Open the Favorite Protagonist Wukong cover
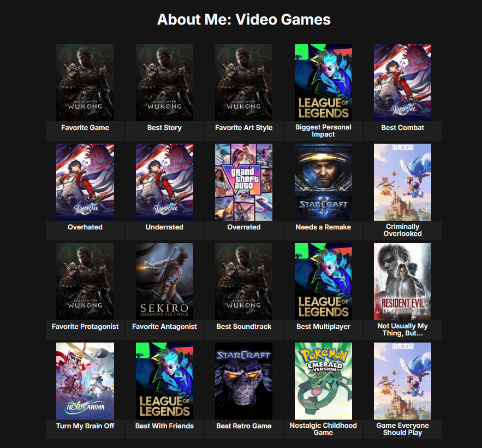 (85, 281)
